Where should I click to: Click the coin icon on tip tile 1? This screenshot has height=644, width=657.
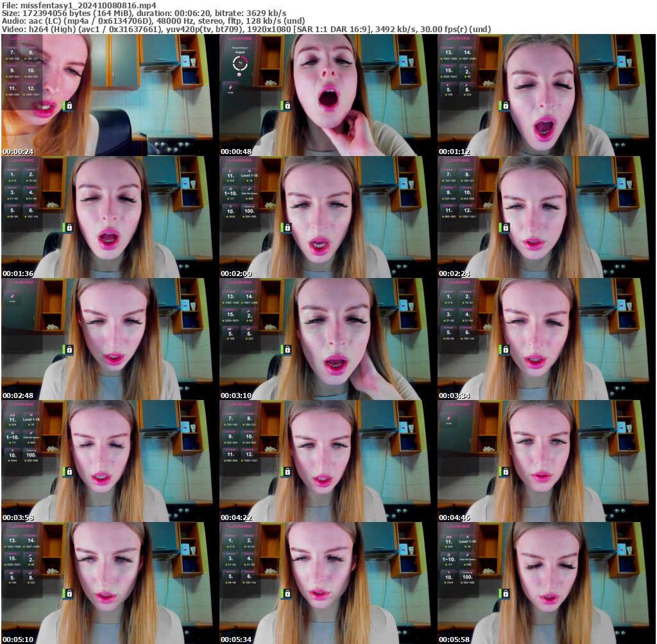8,180
